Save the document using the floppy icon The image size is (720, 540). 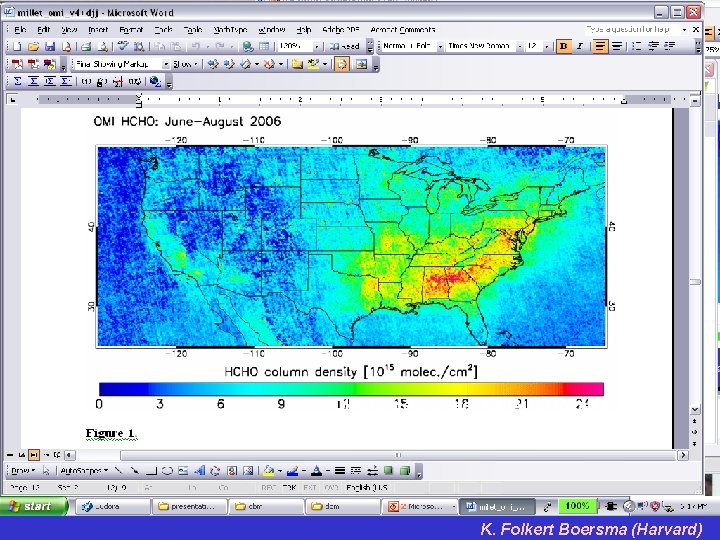tap(50, 46)
